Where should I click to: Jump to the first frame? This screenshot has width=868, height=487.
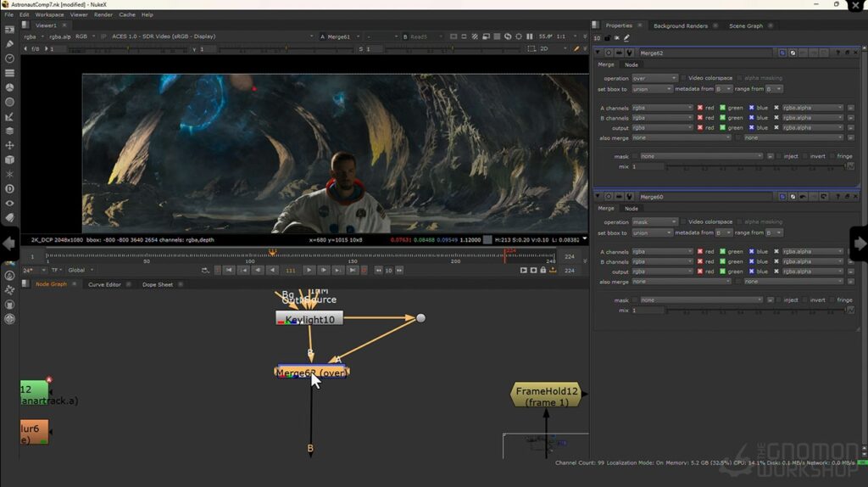(229, 271)
